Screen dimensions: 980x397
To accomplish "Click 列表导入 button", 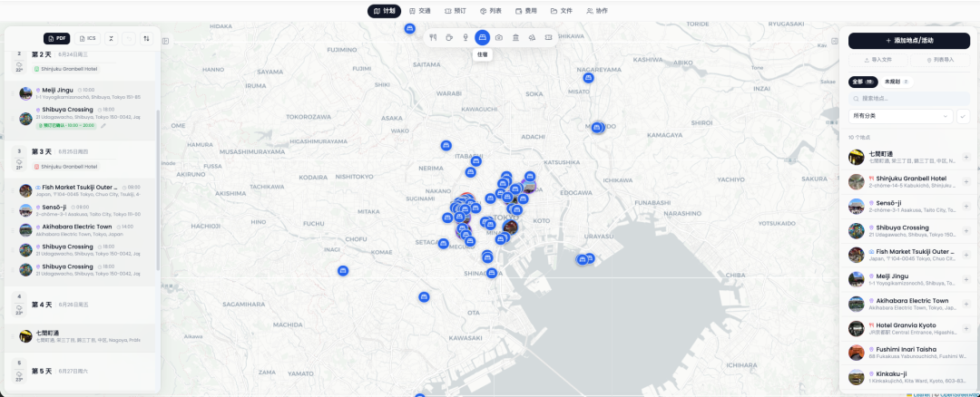I will point(940,60).
